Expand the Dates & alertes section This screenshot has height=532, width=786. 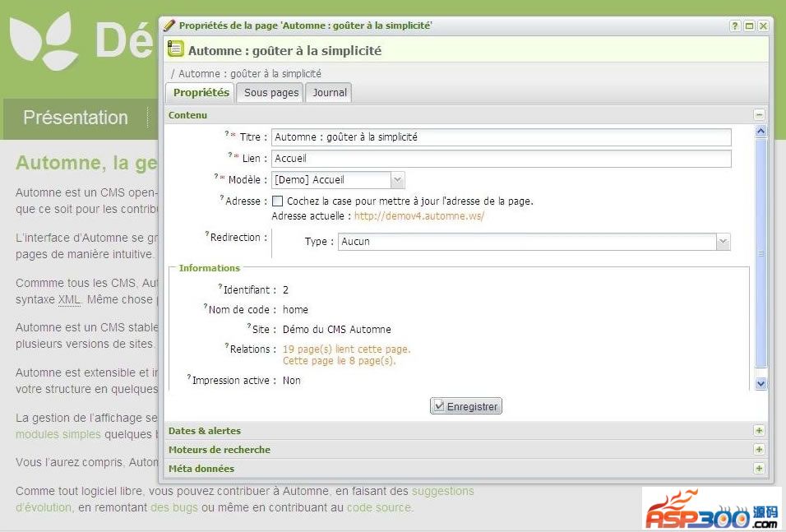pyautogui.click(x=759, y=431)
